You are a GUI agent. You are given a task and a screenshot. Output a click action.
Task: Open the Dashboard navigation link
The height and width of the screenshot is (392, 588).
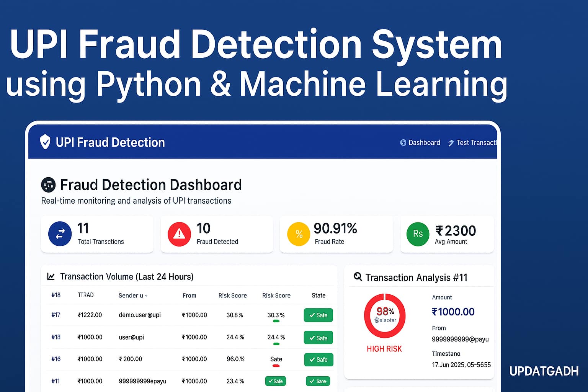click(x=420, y=143)
